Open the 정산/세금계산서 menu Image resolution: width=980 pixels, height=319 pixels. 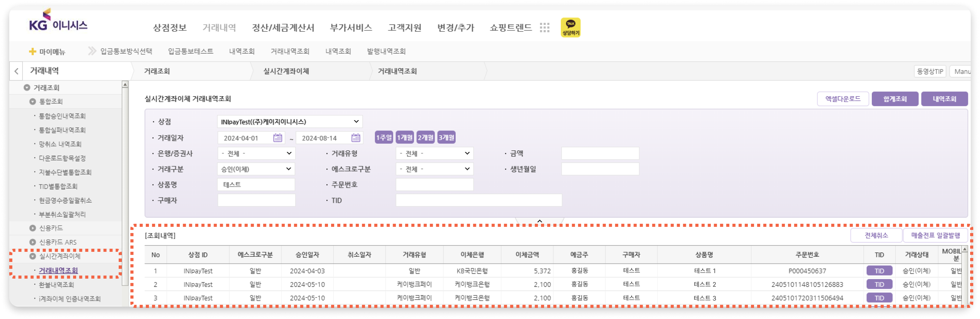coord(283,28)
